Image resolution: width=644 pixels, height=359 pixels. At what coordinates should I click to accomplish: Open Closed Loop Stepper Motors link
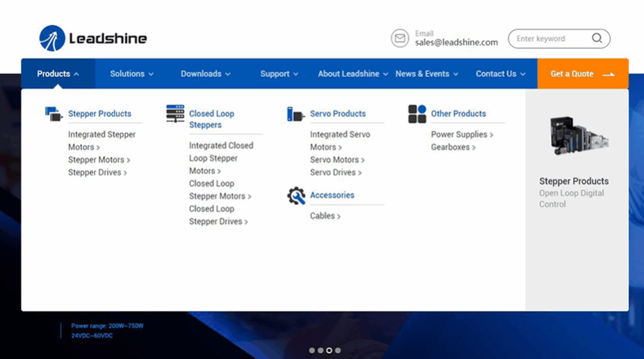220,190
